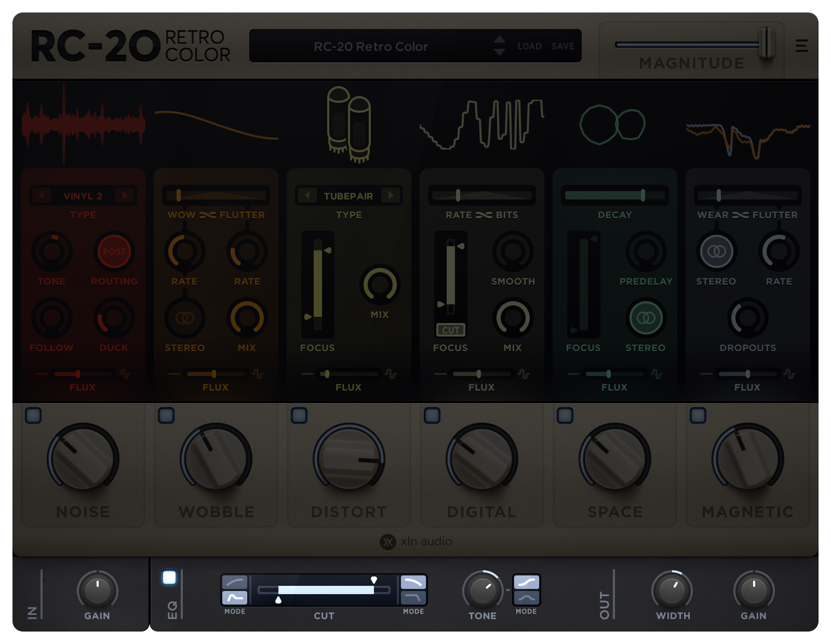831x644 pixels.
Task: Toggle POST routing button in Noise module
Action: (x=114, y=251)
